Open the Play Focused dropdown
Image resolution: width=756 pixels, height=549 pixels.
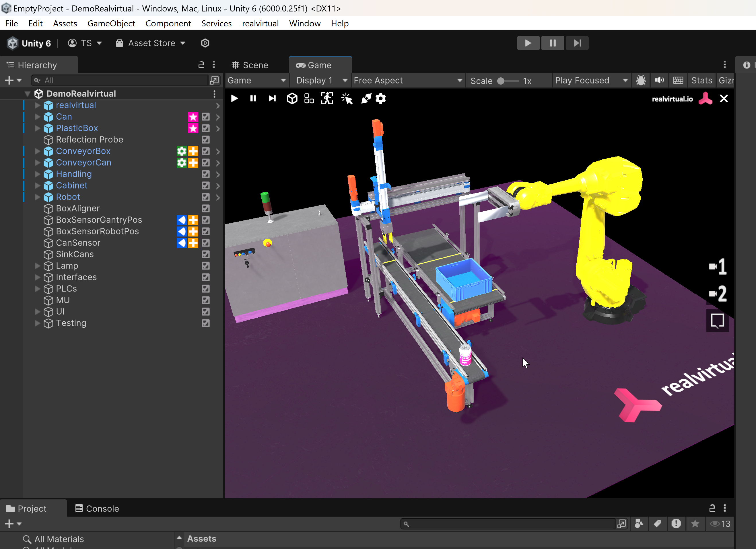click(x=591, y=80)
